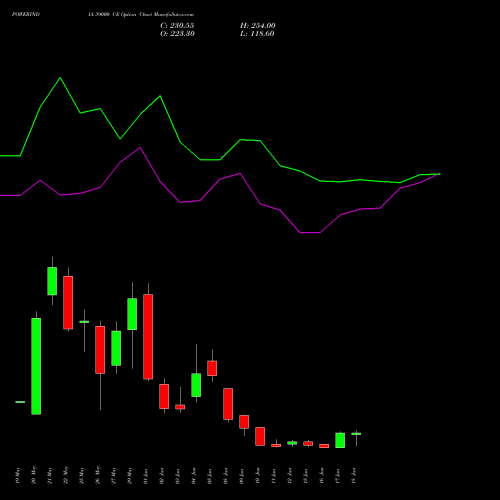Click the 01 Jun date label
Screen dimensions: 500x500
(x=146, y=476)
